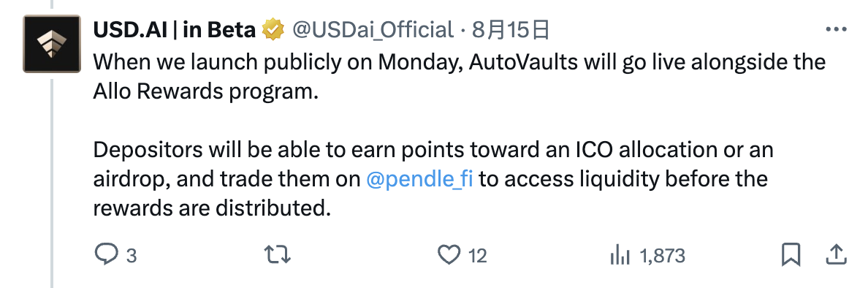Click the 8月15日 post date

[x=511, y=30]
